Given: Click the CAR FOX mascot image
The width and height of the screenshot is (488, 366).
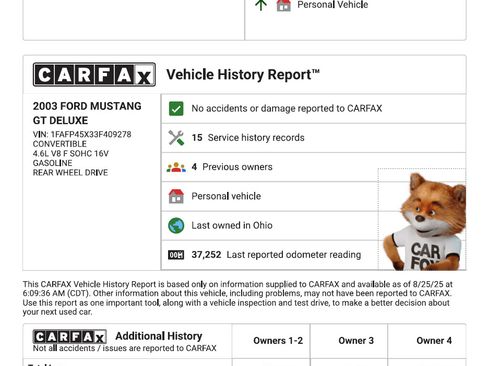Looking at the screenshot, I should [x=425, y=221].
